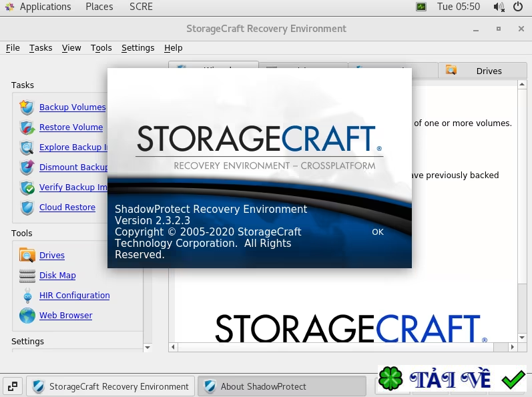Click the Restore Volume shield icon
532x397 pixels.
click(x=27, y=127)
